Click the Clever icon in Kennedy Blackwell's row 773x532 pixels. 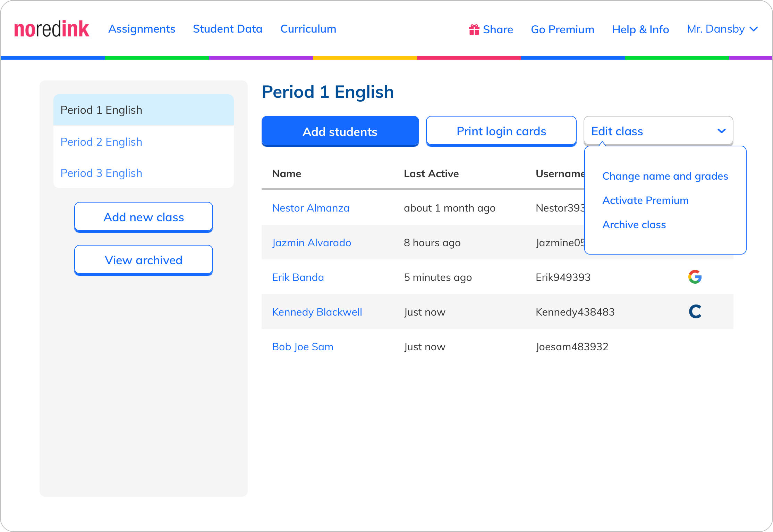pos(695,311)
